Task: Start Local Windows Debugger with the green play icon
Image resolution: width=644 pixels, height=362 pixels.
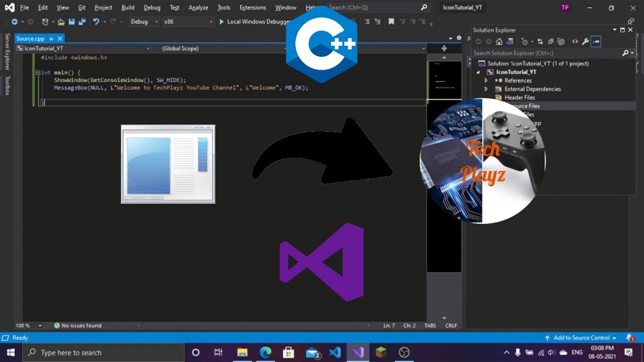Action: [x=221, y=22]
